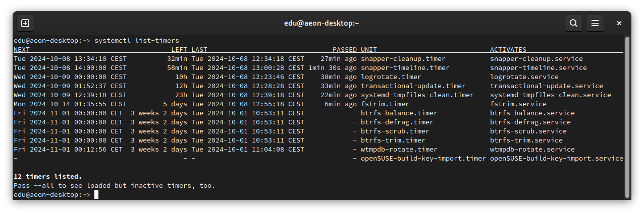Open the terminal search tool

point(573,23)
